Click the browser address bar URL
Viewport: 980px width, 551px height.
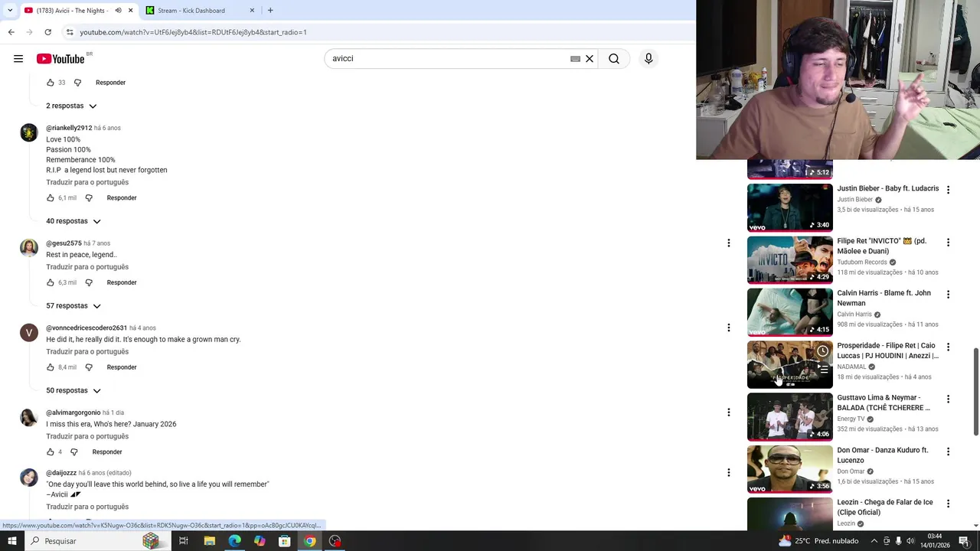[x=193, y=32]
